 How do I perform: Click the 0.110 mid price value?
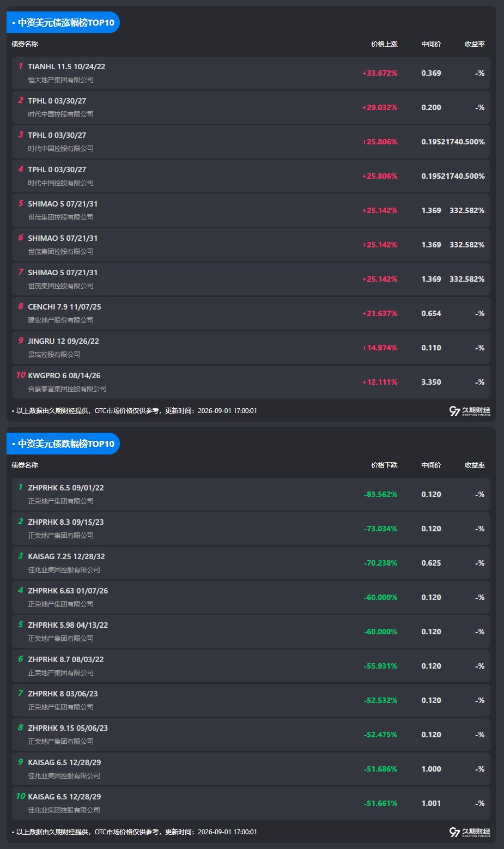pos(431,348)
